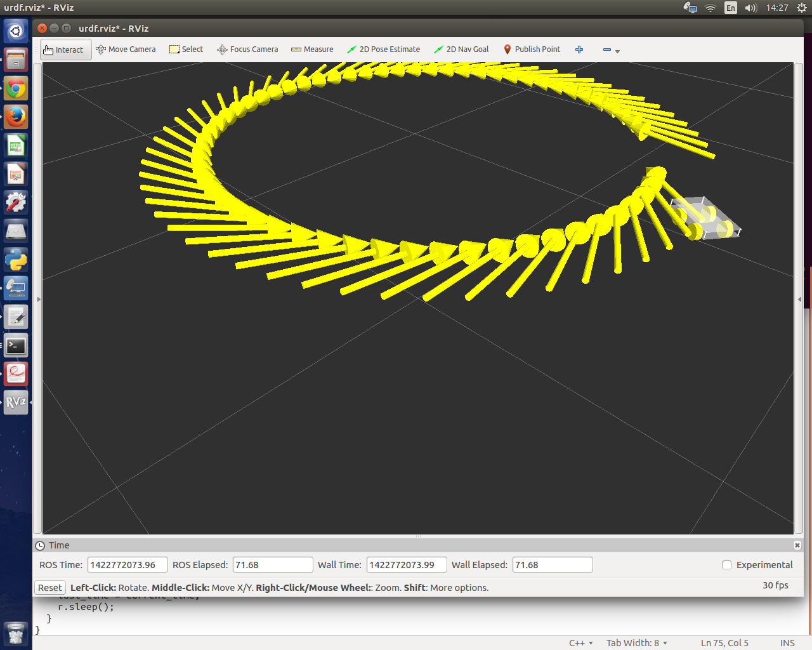Select the Interact tool

pyautogui.click(x=65, y=49)
